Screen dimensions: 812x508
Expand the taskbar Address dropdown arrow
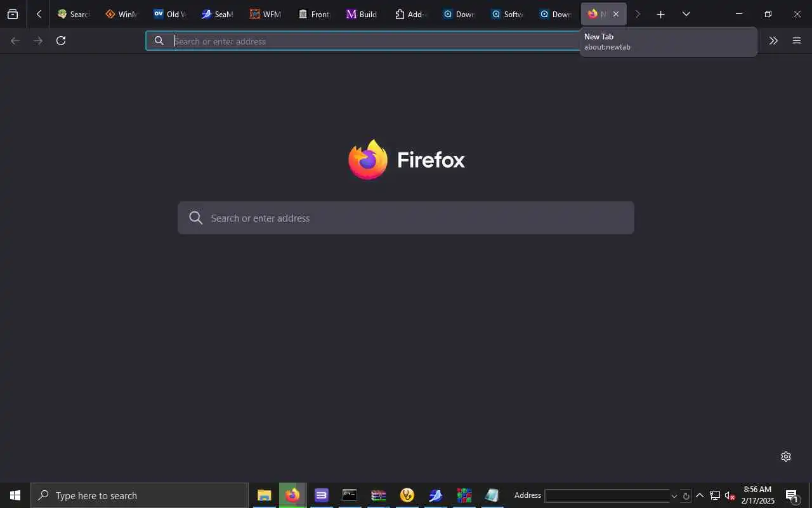[674, 496]
